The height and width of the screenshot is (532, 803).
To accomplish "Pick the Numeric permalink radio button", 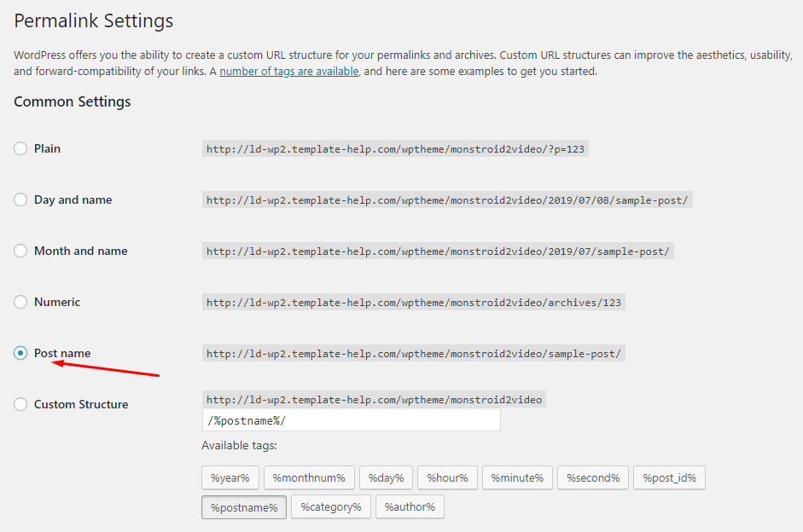I will click(x=20, y=302).
